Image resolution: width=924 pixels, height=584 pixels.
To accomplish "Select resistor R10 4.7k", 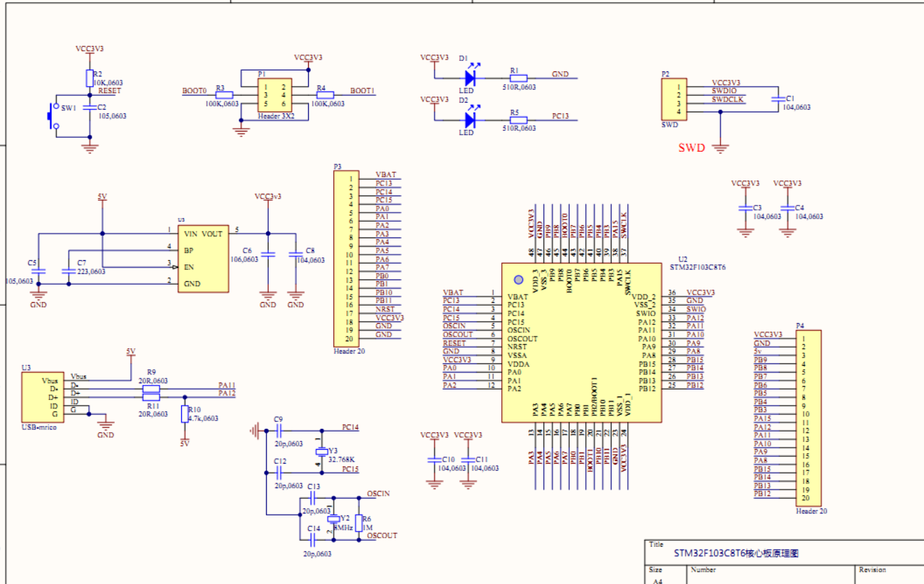I will (x=185, y=414).
